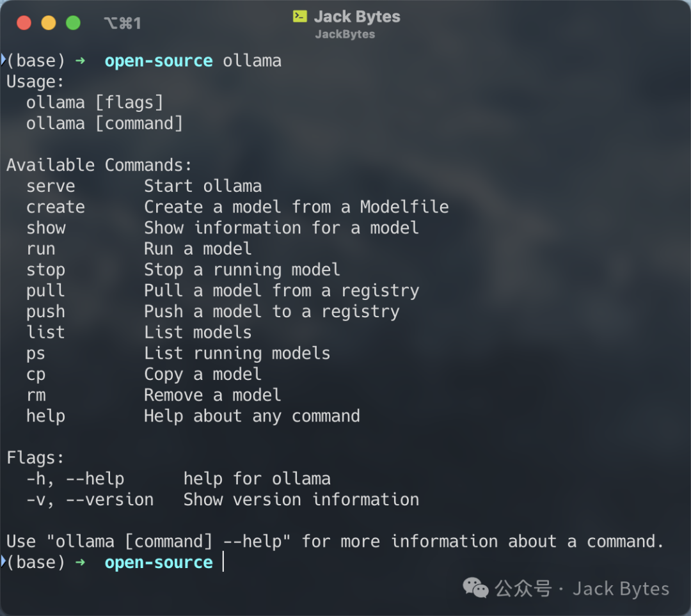Click 'Push a model to a registry' text
The height and width of the screenshot is (616, 691).
coord(272,312)
